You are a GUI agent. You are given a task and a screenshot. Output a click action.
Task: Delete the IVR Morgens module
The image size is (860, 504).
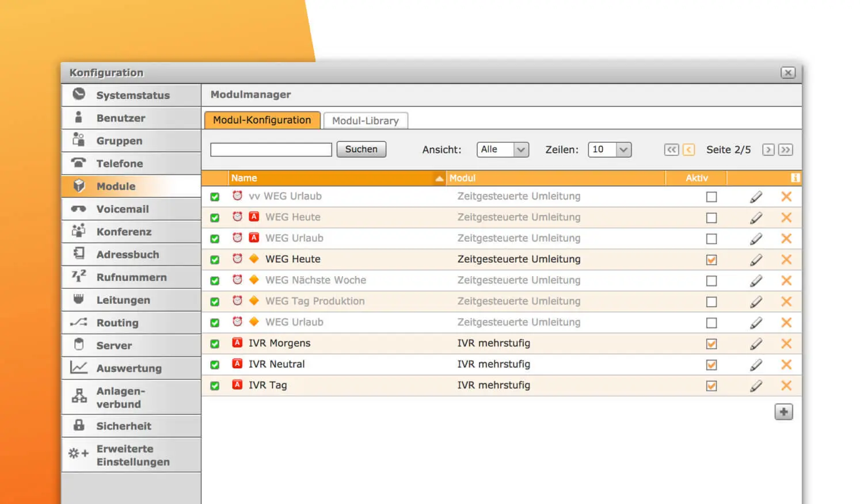[786, 344]
